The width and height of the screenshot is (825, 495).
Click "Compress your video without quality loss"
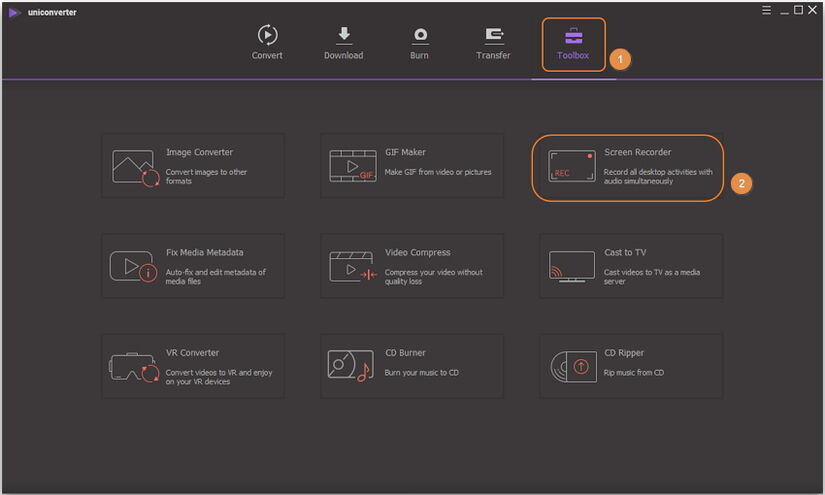[433, 277]
